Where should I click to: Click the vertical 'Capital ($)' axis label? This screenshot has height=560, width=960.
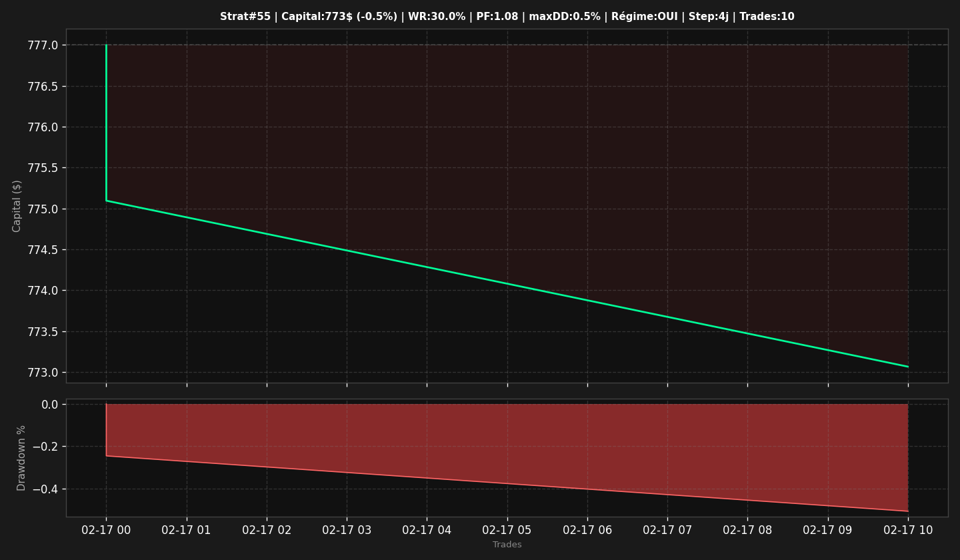pyautogui.click(x=17, y=206)
